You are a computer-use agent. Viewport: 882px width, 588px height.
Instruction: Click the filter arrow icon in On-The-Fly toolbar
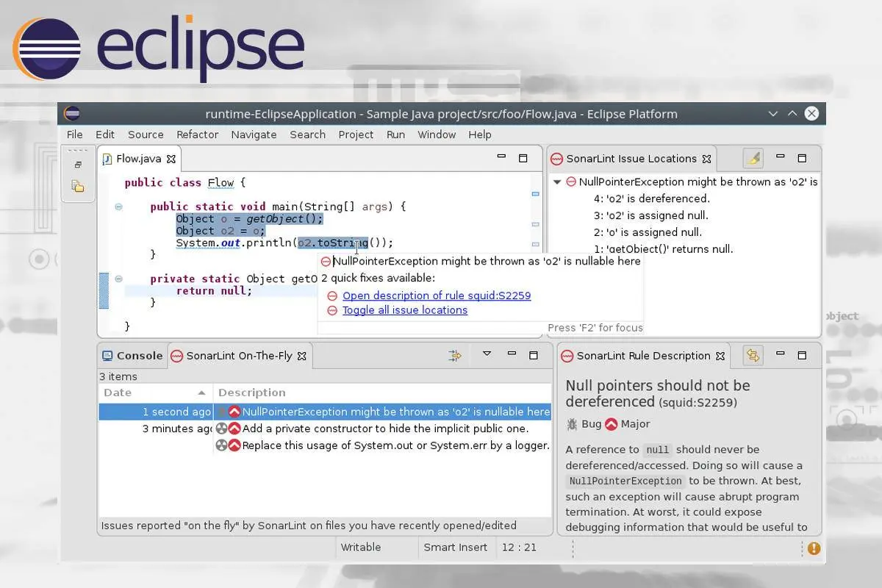(455, 356)
